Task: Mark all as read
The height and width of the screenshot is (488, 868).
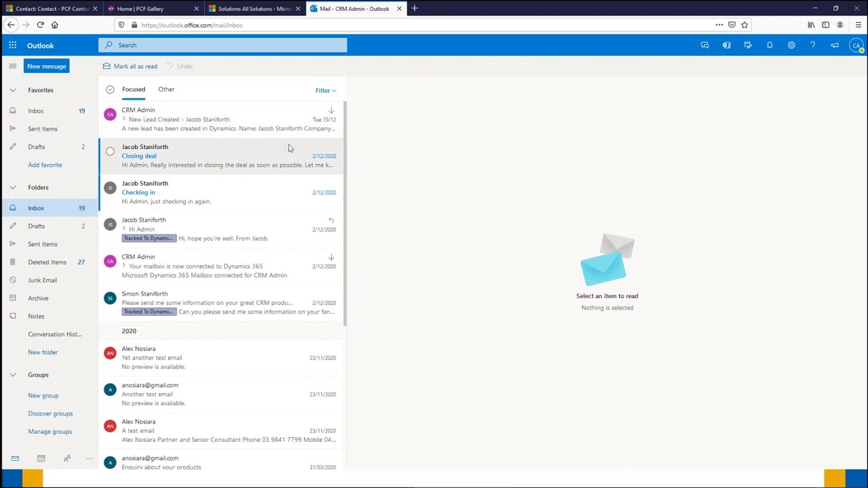Action: (x=136, y=66)
